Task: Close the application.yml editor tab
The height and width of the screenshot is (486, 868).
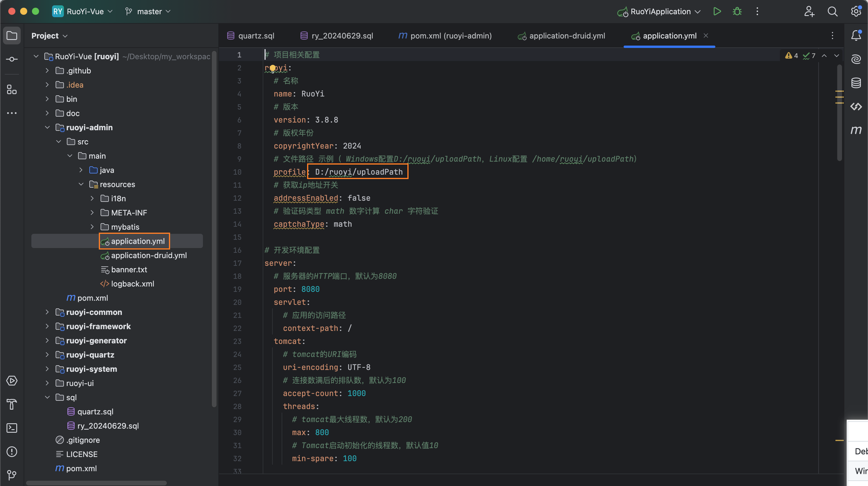Action: click(706, 36)
